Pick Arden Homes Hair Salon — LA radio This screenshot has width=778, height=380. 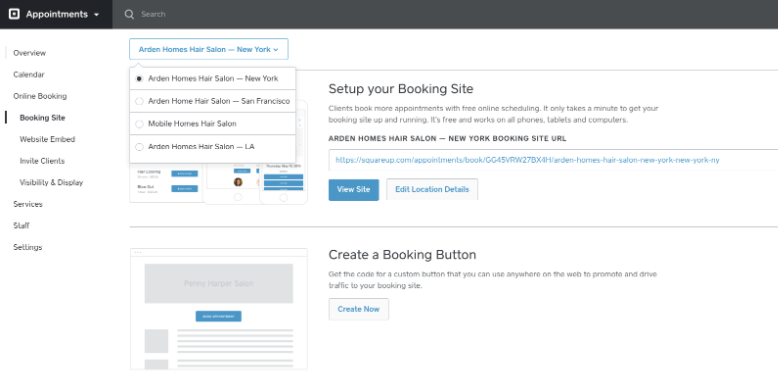pyautogui.click(x=139, y=147)
